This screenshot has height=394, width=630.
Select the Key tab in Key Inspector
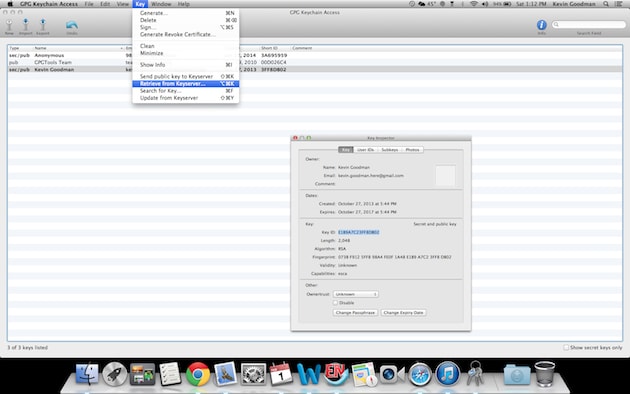pyautogui.click(x=346, y=150)
